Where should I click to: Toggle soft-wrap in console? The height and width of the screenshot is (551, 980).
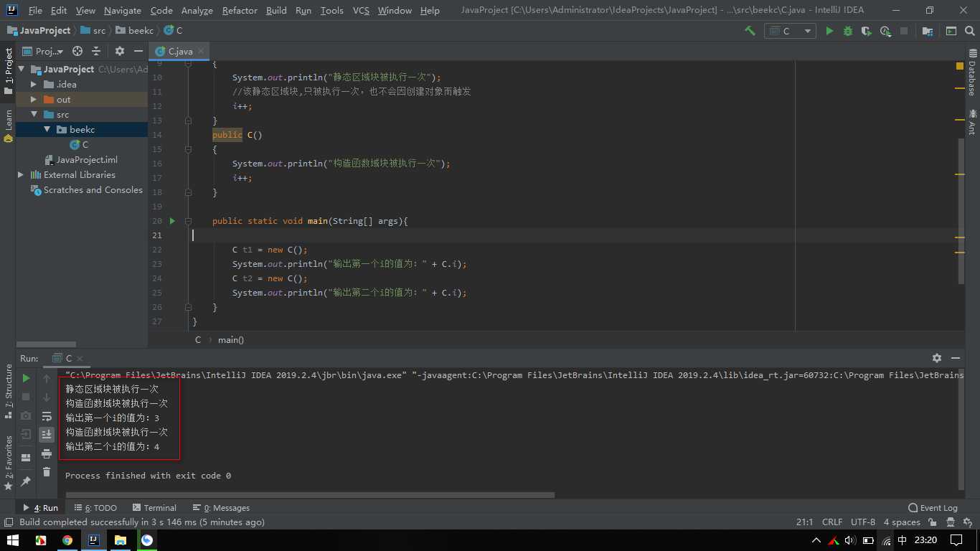(x=47, y=415)
